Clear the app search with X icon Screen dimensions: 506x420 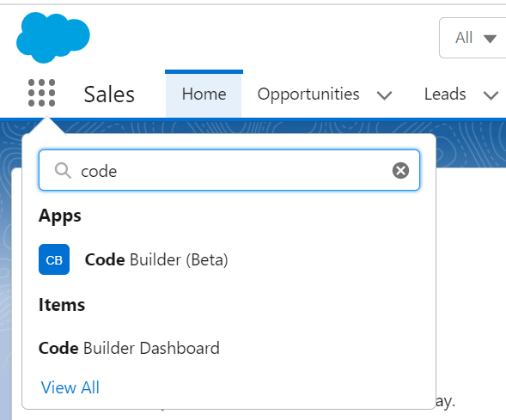coord(400,170)
